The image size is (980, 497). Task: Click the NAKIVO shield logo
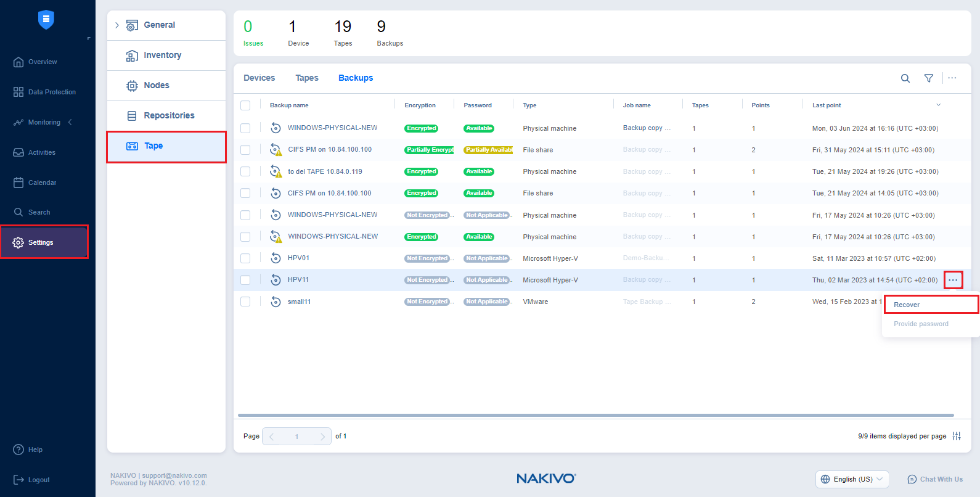click(46, 20)
